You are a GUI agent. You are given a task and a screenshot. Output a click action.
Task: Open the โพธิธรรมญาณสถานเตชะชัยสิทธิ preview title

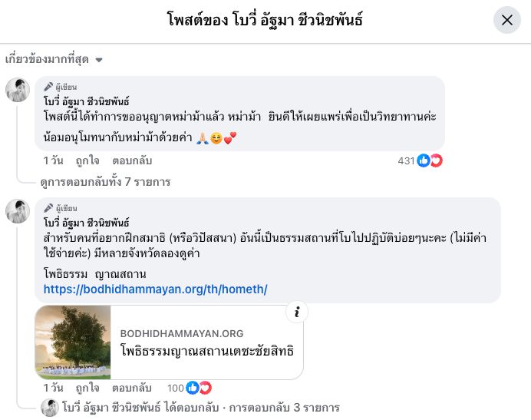(207, 350)
